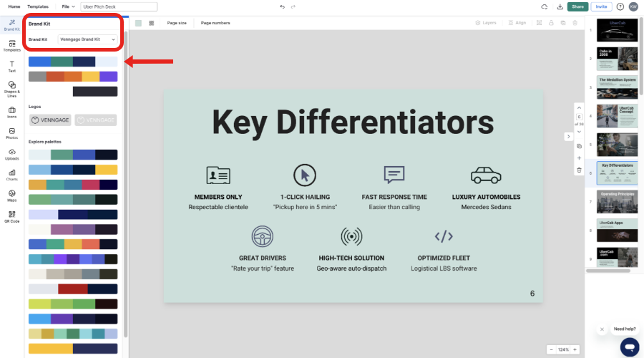Click the lock icon in toolbar
Image resolution: width=644 pixels, height=358 pixels.
pos(551,23)
